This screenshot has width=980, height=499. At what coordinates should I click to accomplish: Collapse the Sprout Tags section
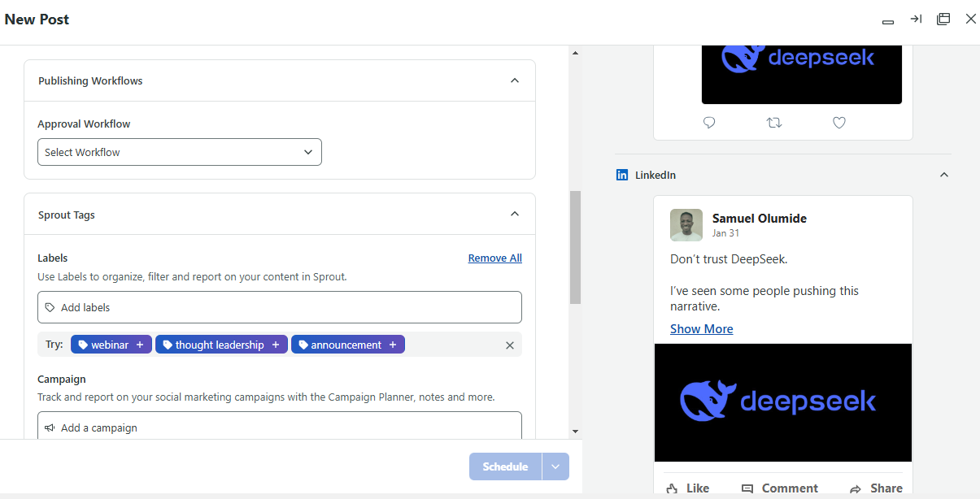[x=514, y=215]
